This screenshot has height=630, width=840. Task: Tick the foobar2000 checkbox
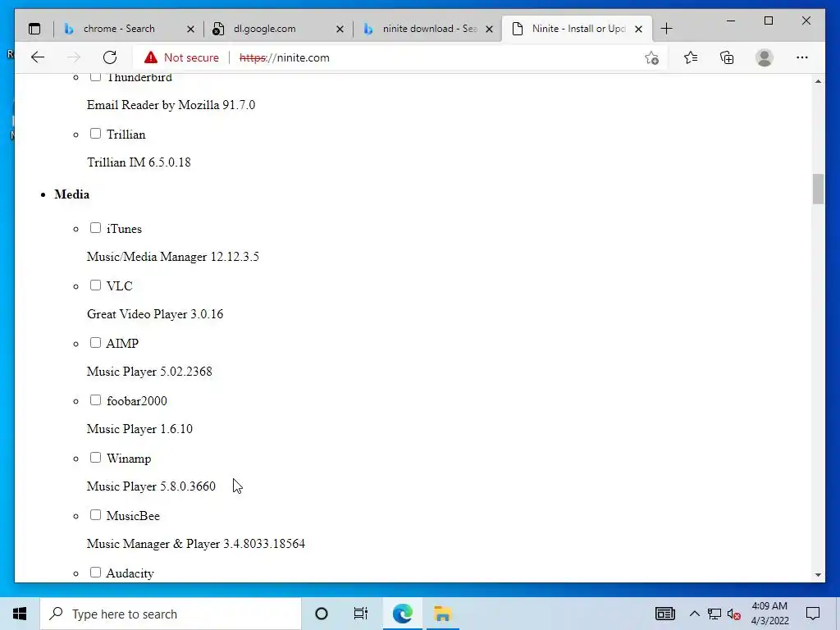tap(95, 400)
